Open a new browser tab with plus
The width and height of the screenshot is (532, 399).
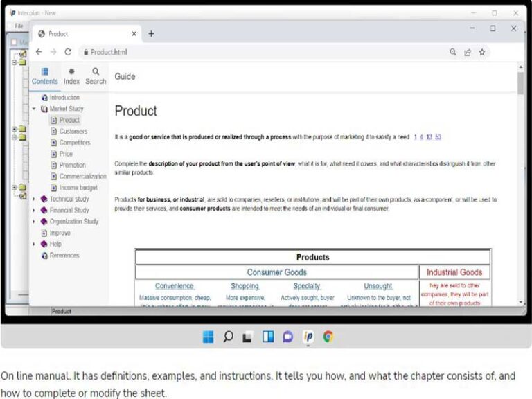151,33
